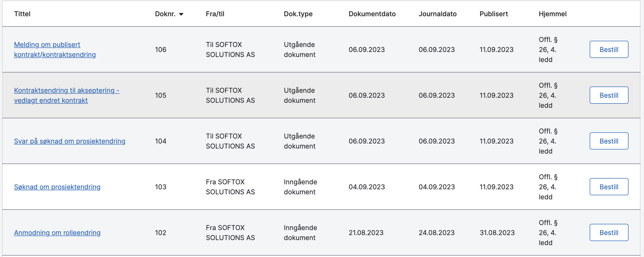Open 'Anmodning om rolleendring' document link
This screenshot has width=644, height=257.
pyautogui.click(x=57, y=233)
